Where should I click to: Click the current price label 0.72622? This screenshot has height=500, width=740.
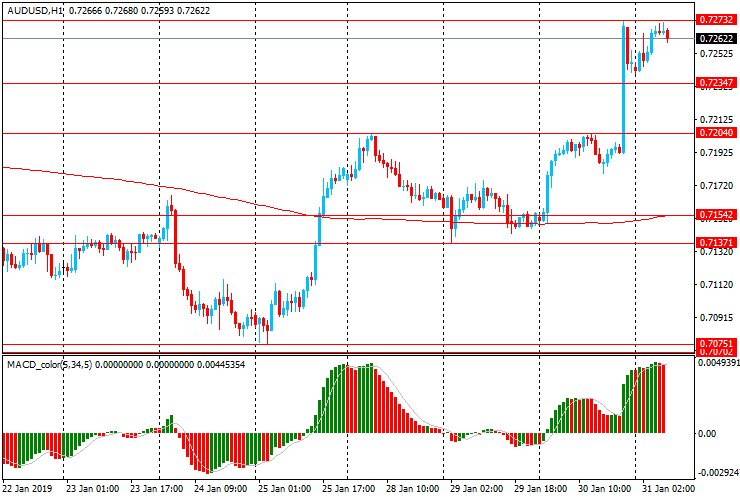716,39
